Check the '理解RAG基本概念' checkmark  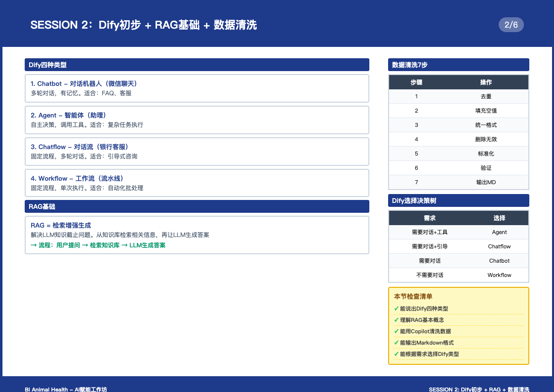coord(396,320)
